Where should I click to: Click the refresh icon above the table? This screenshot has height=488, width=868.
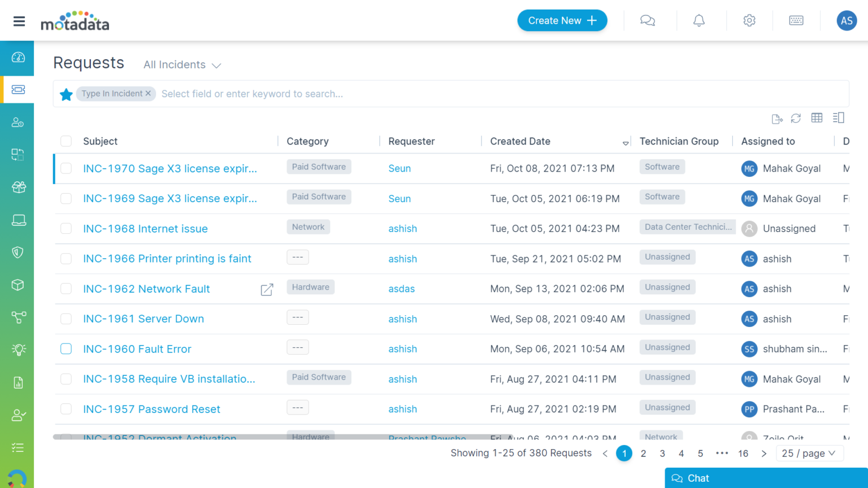(x=796, y=118)
